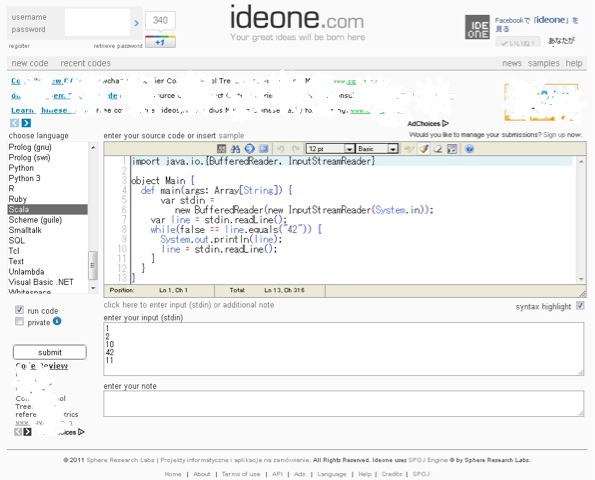This screenshot has height=480, width=595.
Task: Click the enter your note text area
Action: pyautogui.click(x=344, y=404)
